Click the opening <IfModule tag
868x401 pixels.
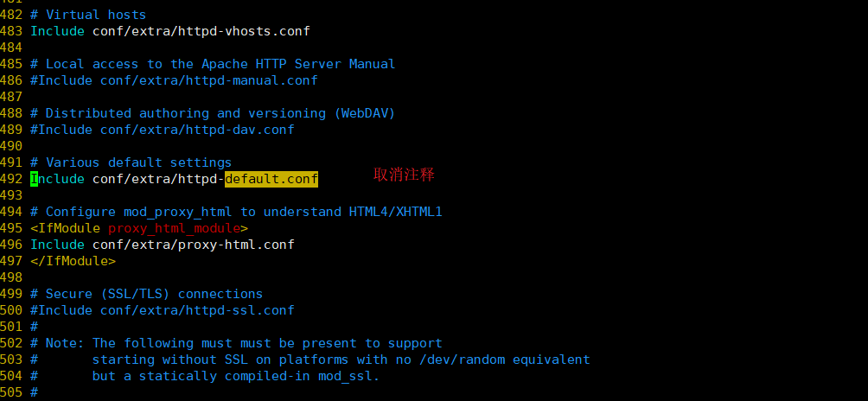point(66,228)
